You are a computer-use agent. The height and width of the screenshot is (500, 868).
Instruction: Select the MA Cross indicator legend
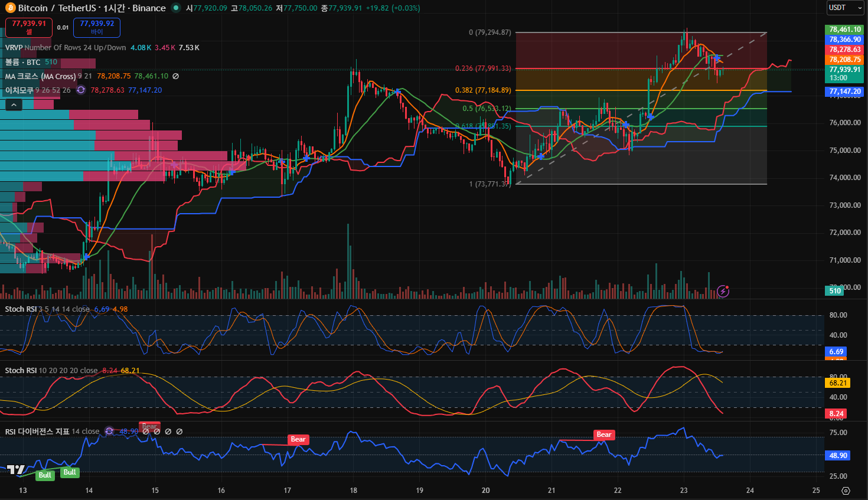(40, 76)
